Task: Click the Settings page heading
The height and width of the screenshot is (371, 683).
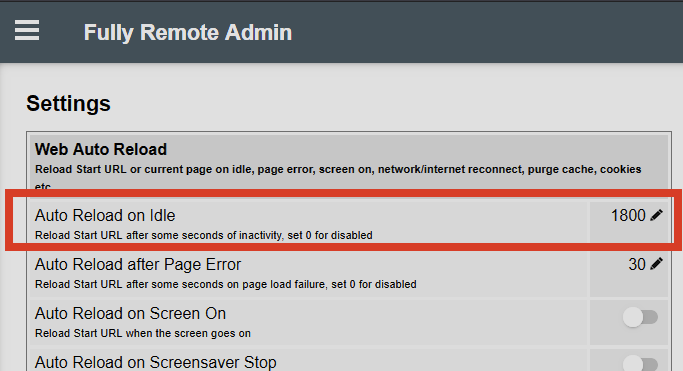Action: tap(68, 104)
